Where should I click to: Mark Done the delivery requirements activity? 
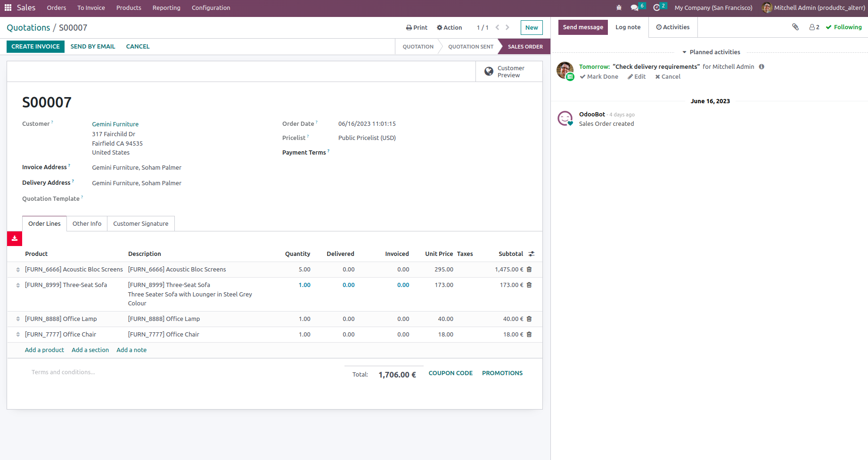pyautogui.click(x=599, y=77)
